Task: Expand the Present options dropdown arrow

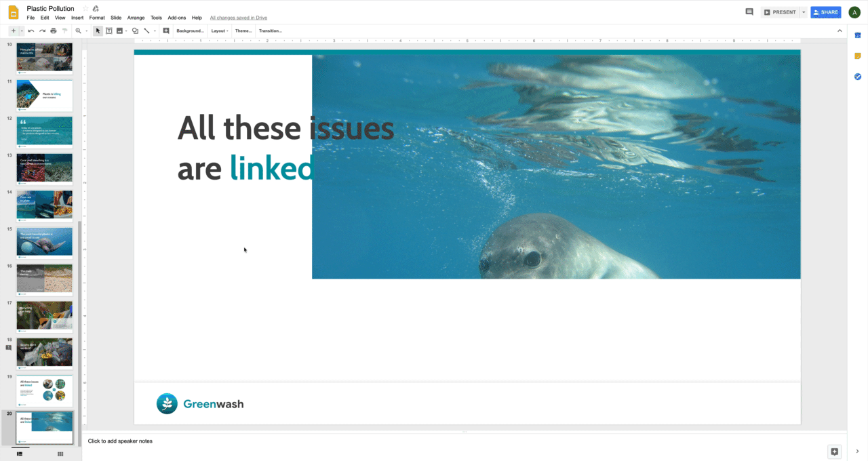Action: (x=804, y=12)
